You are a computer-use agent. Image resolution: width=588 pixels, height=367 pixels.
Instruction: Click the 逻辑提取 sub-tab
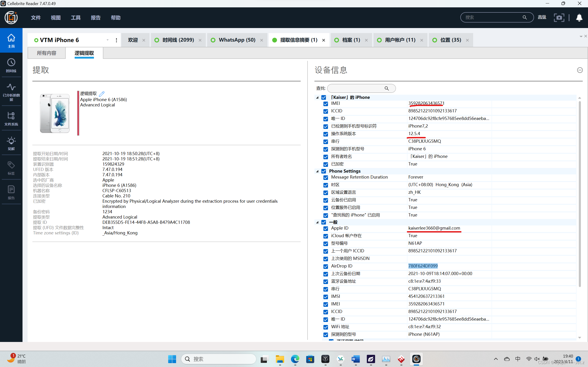coord(84,53)
